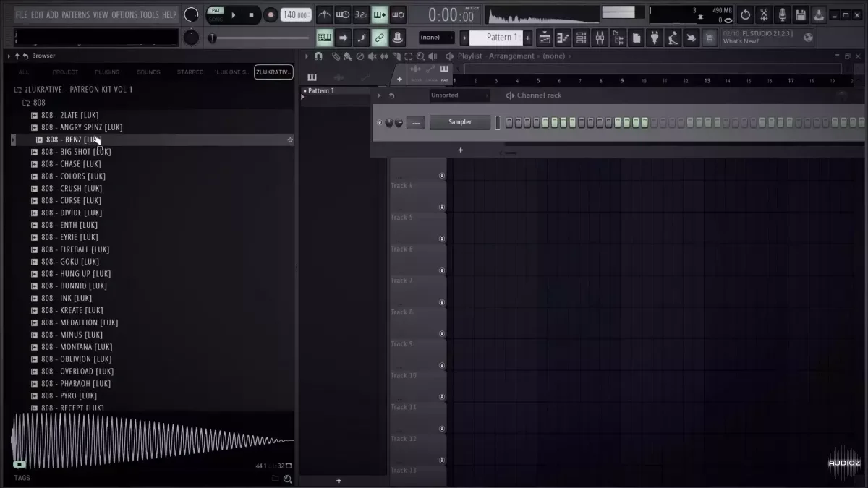868x488 pixels.
Task: Switch to STARRED browser tab
Action: [x=190, y=72]
